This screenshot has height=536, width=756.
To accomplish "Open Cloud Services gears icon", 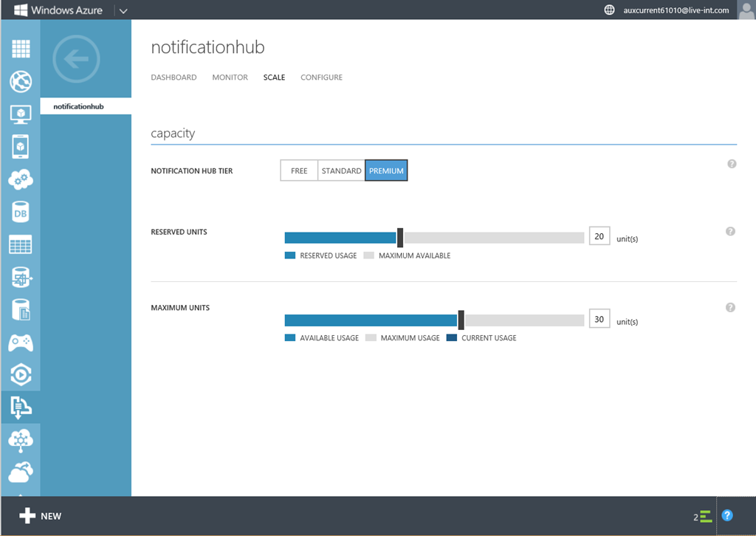I will tap(21, 179).
